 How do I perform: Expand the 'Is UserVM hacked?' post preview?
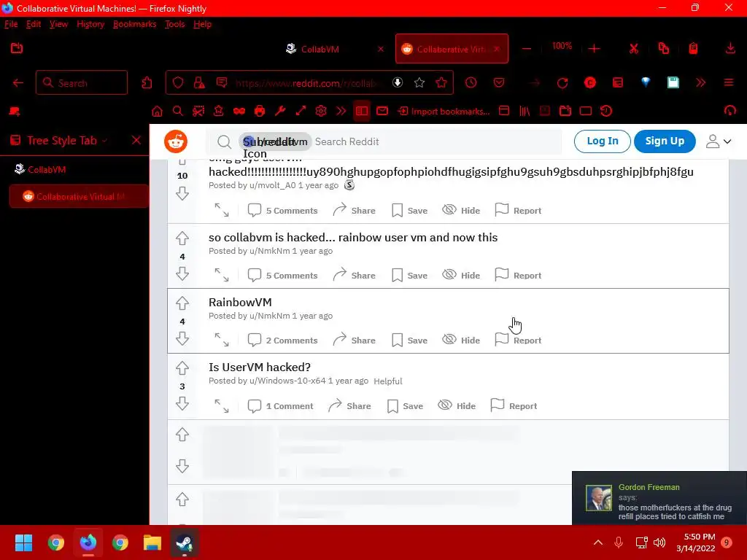coord(222,405)
